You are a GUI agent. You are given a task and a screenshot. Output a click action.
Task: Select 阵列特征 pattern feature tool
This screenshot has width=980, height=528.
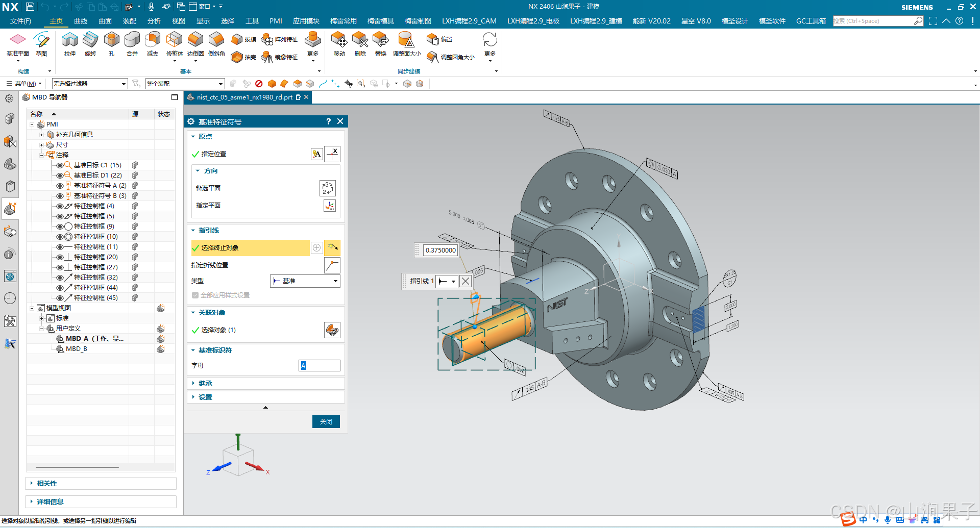click(x=279, y=39)
